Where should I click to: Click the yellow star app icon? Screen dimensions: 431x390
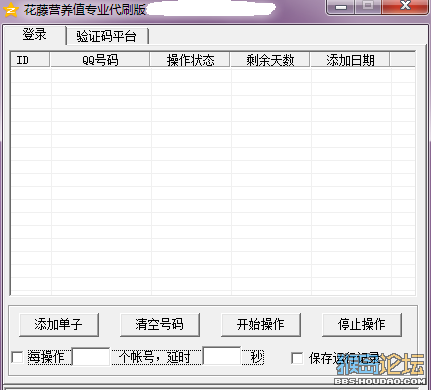point(10,9)
